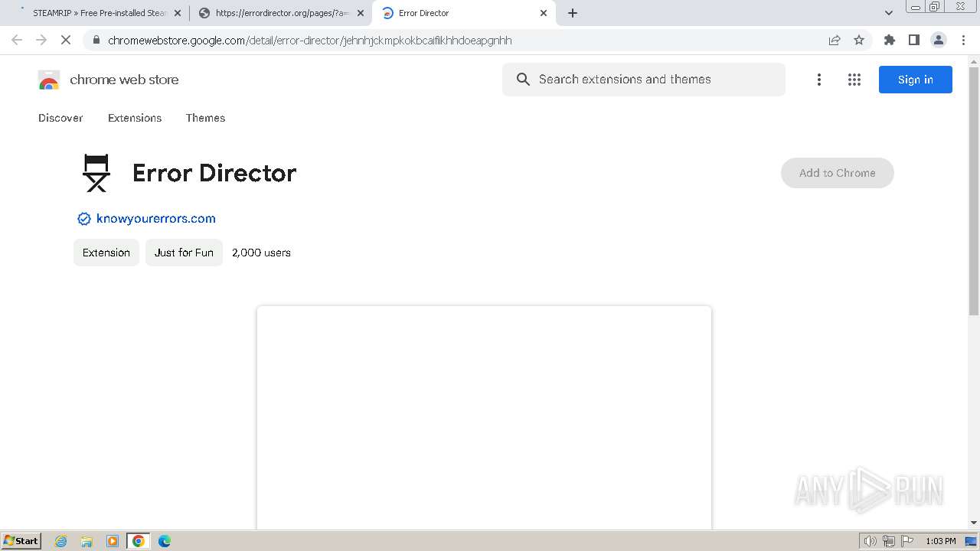980x551 pixels.
Task: Open the Discover section
Action: click(60, 118)
